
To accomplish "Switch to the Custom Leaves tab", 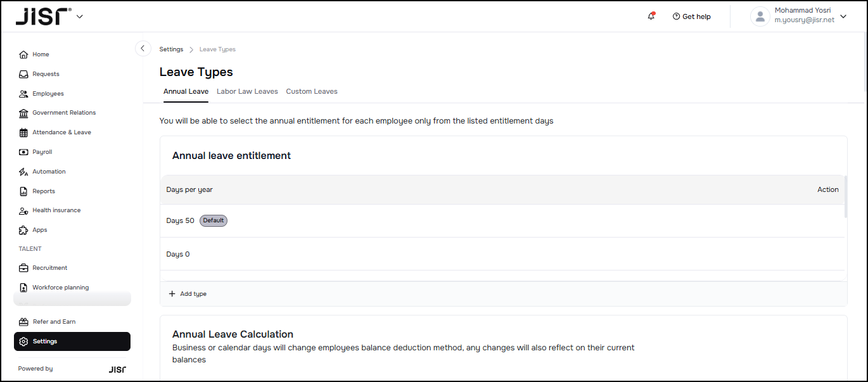I will (x=312, y=91).
